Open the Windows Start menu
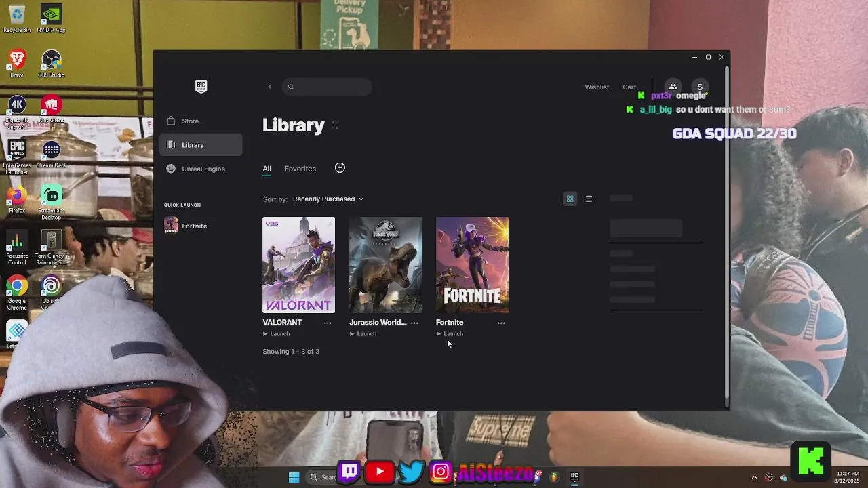 point(294,477)
